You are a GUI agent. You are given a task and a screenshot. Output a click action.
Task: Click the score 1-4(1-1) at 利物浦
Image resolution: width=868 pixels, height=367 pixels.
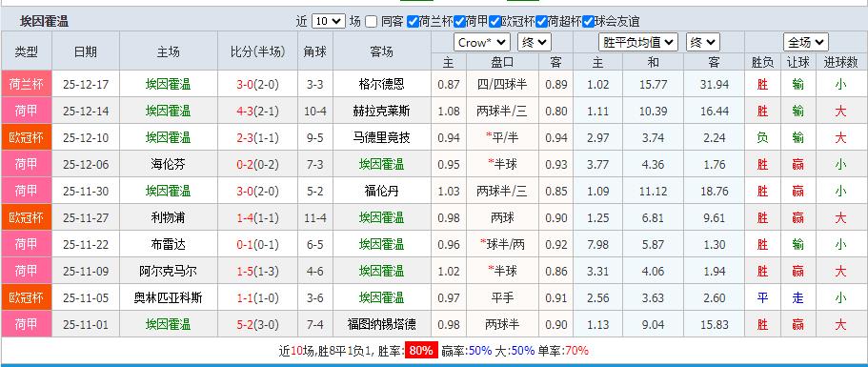tap(257, 217)
